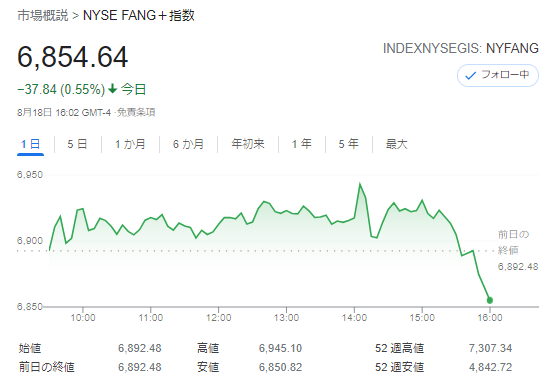
Task: Switch to the 5日 chart tab
Action: [x=77, y=144]
